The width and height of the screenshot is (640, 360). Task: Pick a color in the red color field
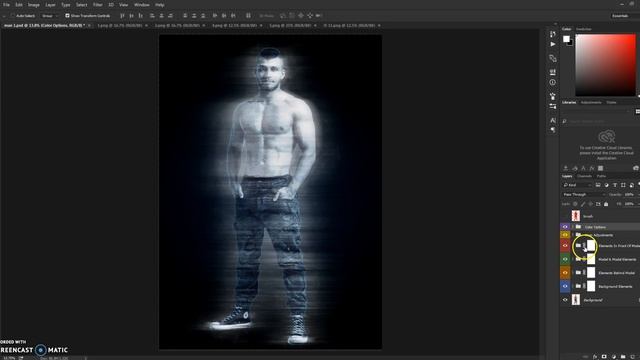pyautogui.click(x=605, y=65)
